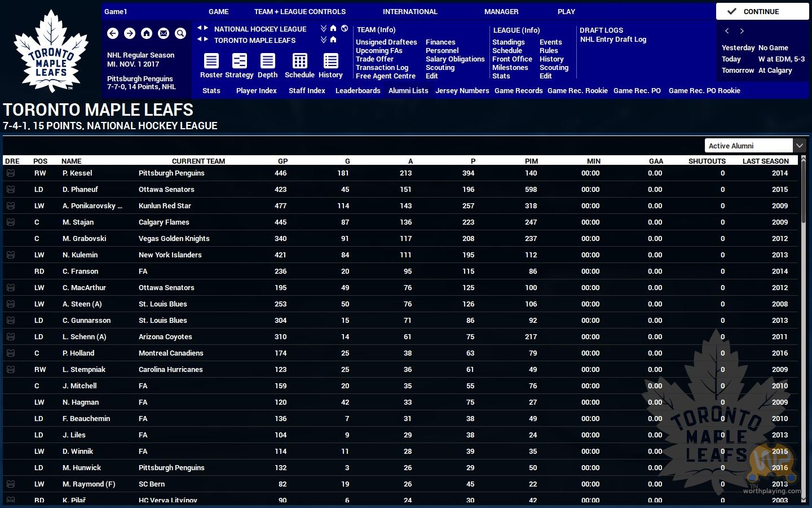This screenshot has height=508, width=812.
Task: Click the back arrow navigation icon
Action: 113,33
